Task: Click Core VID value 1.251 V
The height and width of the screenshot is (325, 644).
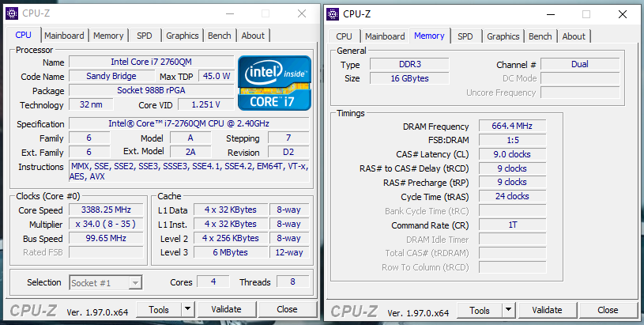Action: [205, 104]
